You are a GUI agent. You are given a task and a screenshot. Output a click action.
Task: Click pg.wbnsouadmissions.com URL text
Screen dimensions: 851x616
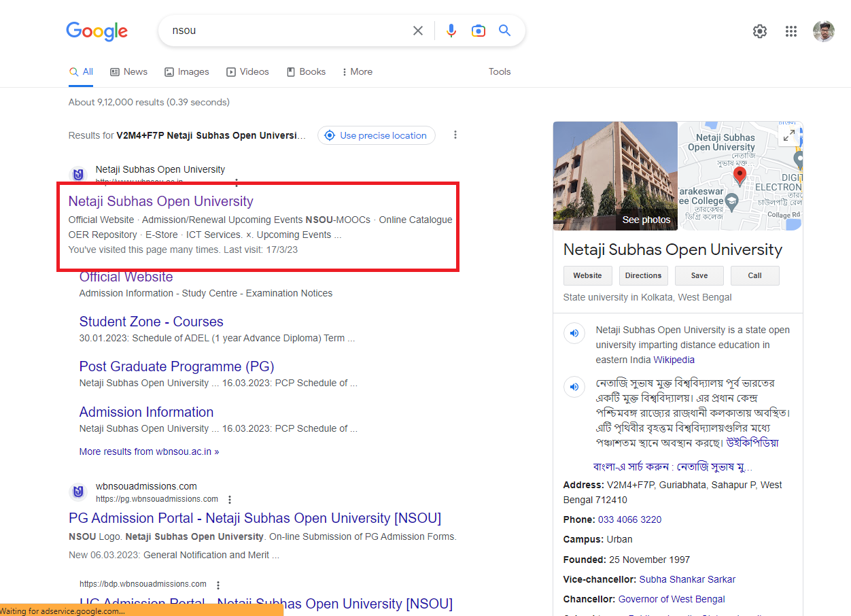(157, 498)
